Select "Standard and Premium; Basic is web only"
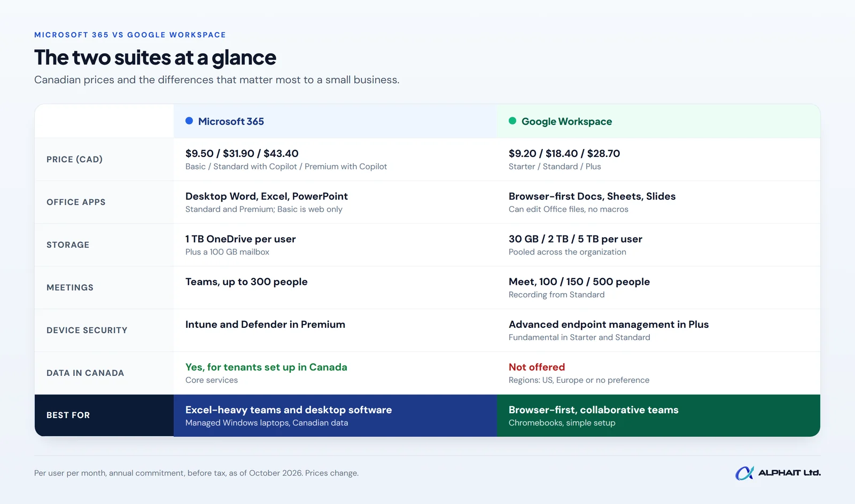This screenshot has width=855, height=504. coord(264,209)
